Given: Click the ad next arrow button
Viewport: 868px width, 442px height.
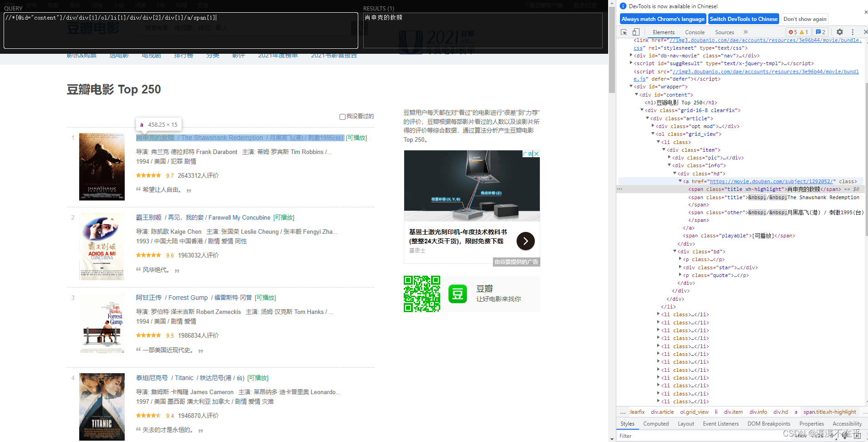Looking at the screenshot, I should click(526, 241).
